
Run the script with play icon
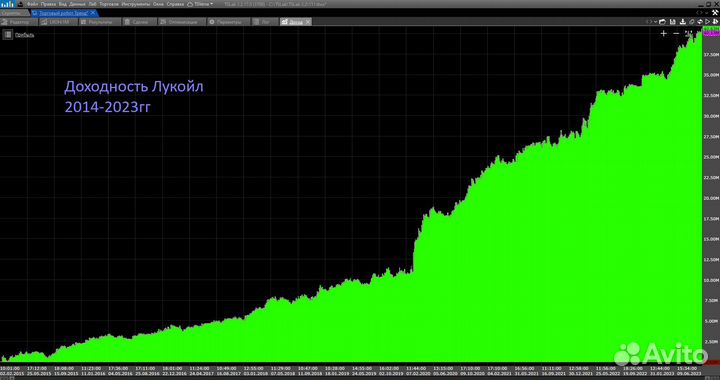click(707, 22)
